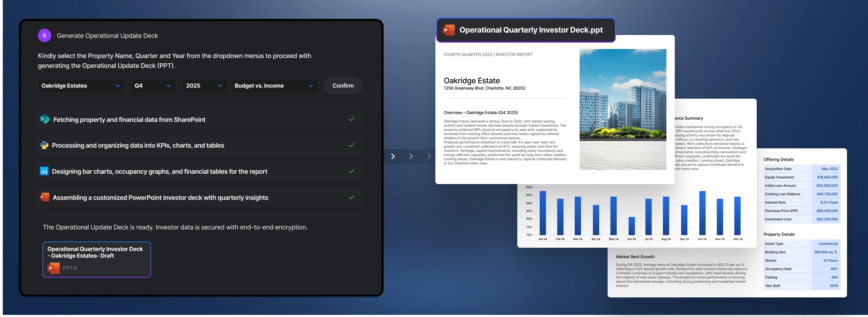Screen dimensions: 868x317
Task: Click checkmark for assembling PowerPoint deck step
Action: pos(351,197)
